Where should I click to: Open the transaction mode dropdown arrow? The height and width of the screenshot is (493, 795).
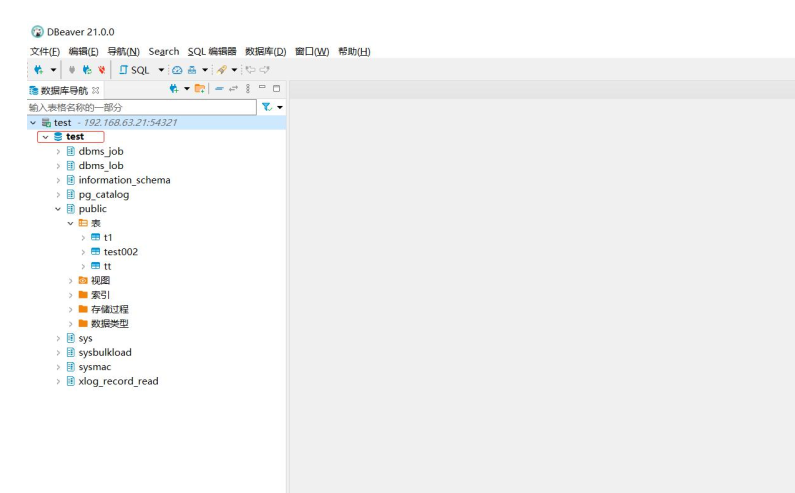click(x=205, y=70)
